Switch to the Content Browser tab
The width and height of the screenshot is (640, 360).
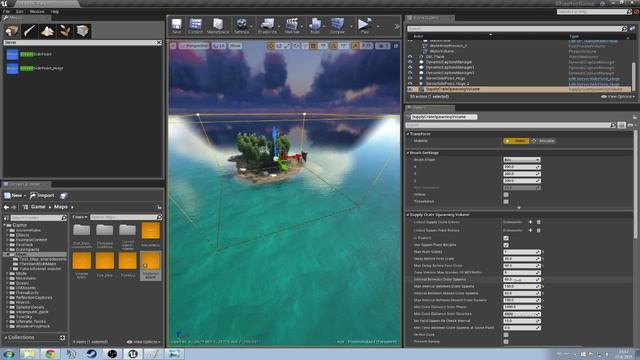pos(26,184)
